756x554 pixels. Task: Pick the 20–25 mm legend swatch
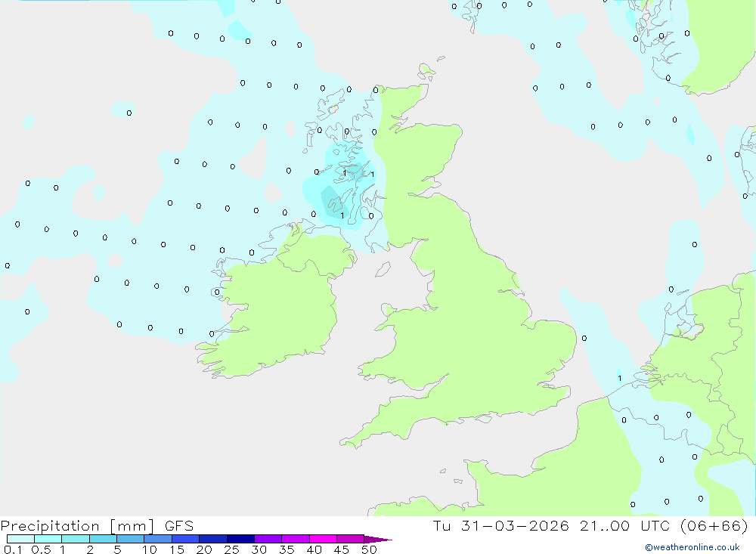[x=213, y=539]
